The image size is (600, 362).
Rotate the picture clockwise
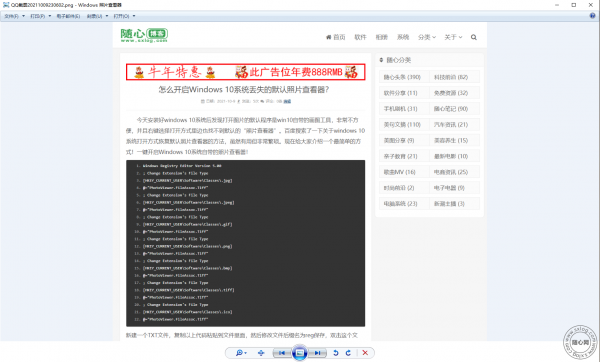click(348, 353)
